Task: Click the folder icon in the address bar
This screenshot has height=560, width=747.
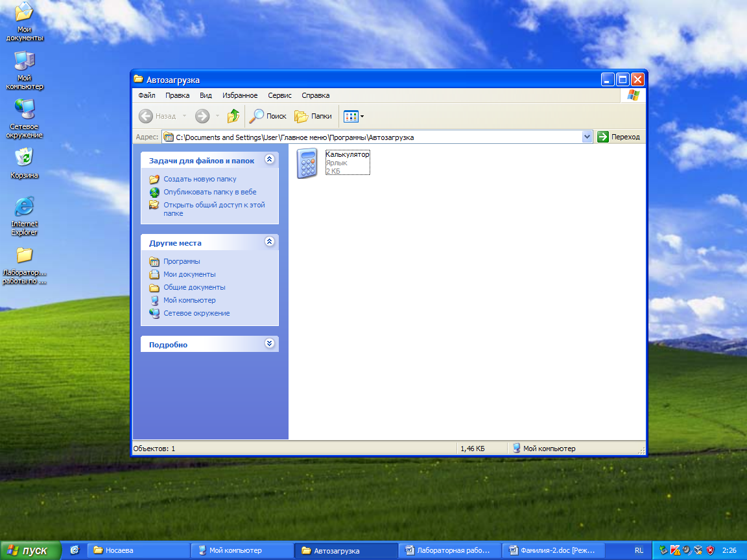Action: 169,137
